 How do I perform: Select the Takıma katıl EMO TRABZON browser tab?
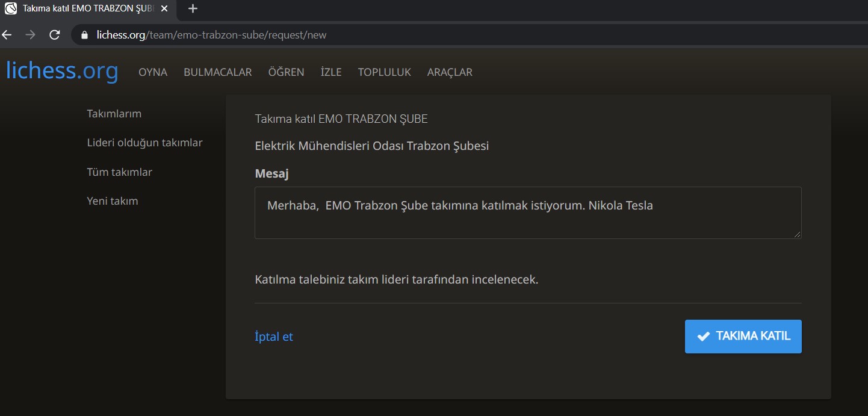pyautogui.click(x=87, y=8)
